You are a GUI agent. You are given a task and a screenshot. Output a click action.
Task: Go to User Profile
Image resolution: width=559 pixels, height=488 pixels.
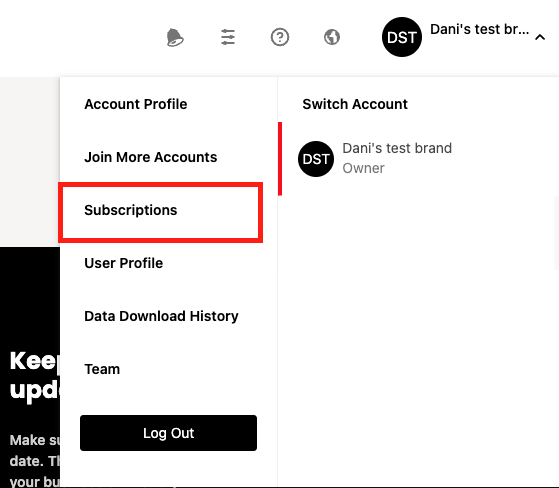pos(123,263)
